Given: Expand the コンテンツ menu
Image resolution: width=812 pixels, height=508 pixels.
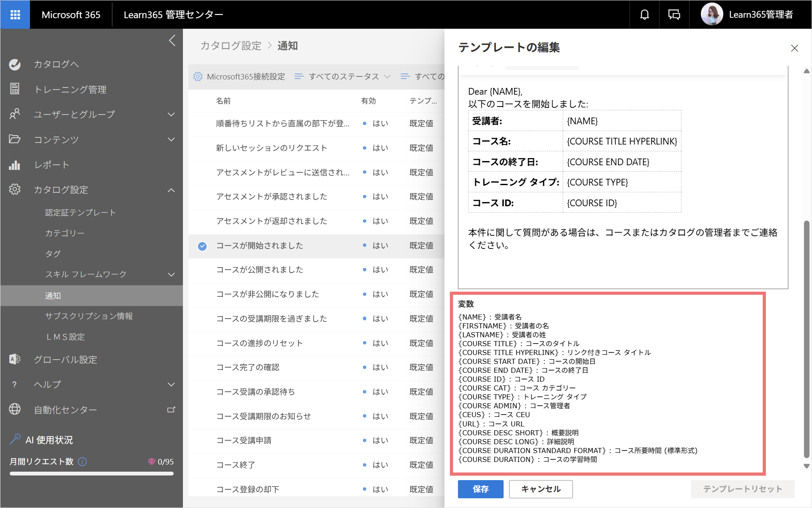Looking at the screenshot, I should click(171, 139).
